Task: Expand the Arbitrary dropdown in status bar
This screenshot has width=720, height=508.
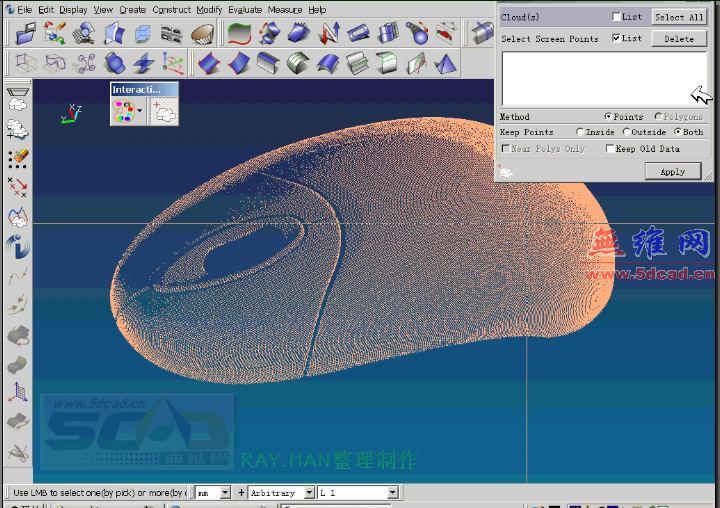Action: click(308, 493)
